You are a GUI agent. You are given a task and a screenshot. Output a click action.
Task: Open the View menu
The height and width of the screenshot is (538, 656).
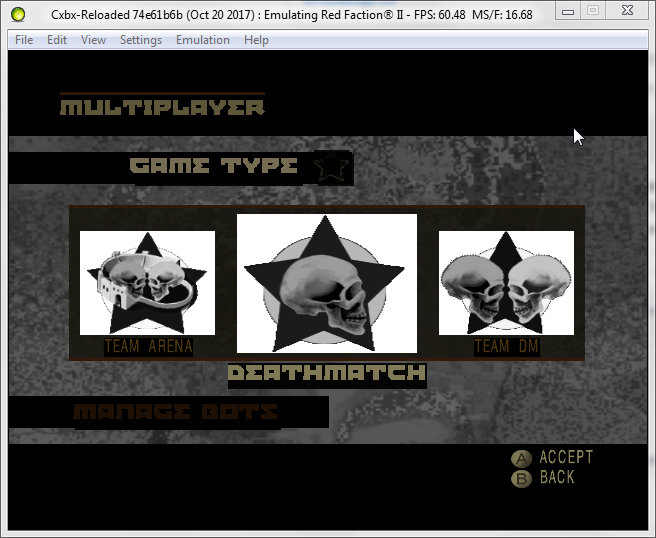tap(93, 40)
